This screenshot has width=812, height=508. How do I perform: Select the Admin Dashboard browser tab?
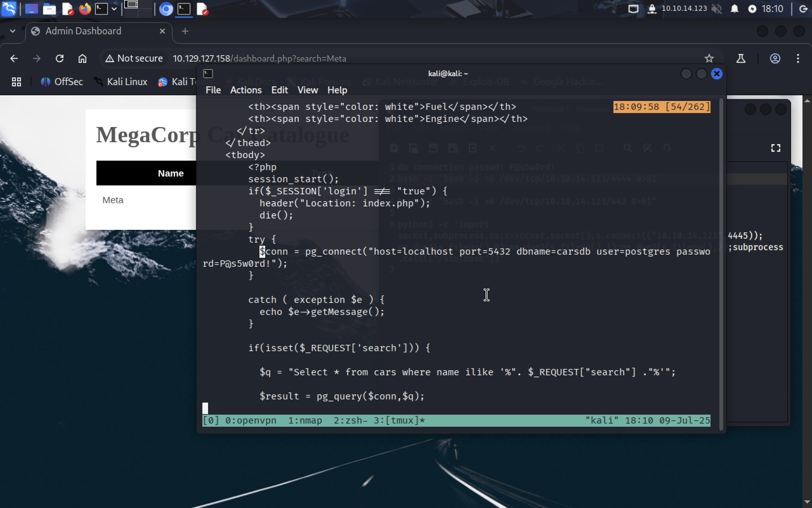click(99, 31)
